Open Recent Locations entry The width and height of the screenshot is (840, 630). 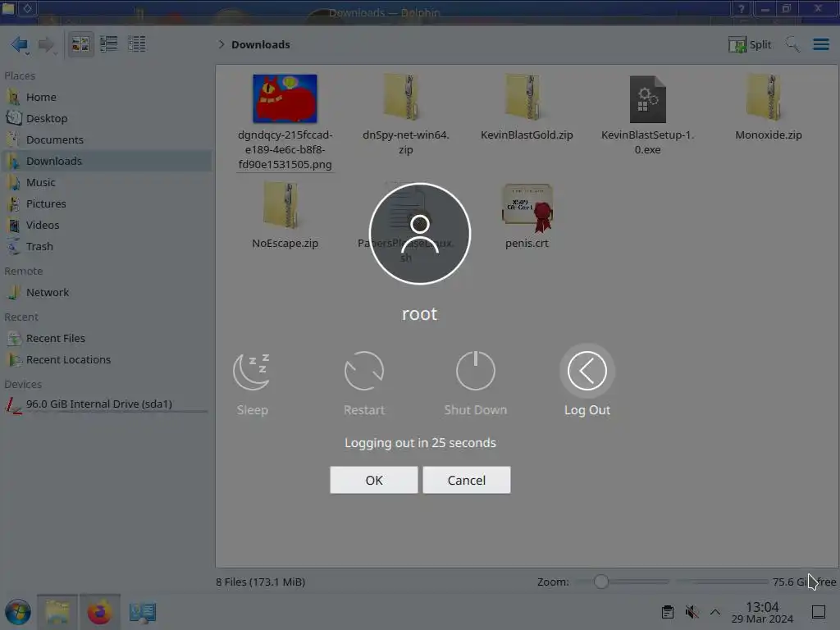pos(106,360)
